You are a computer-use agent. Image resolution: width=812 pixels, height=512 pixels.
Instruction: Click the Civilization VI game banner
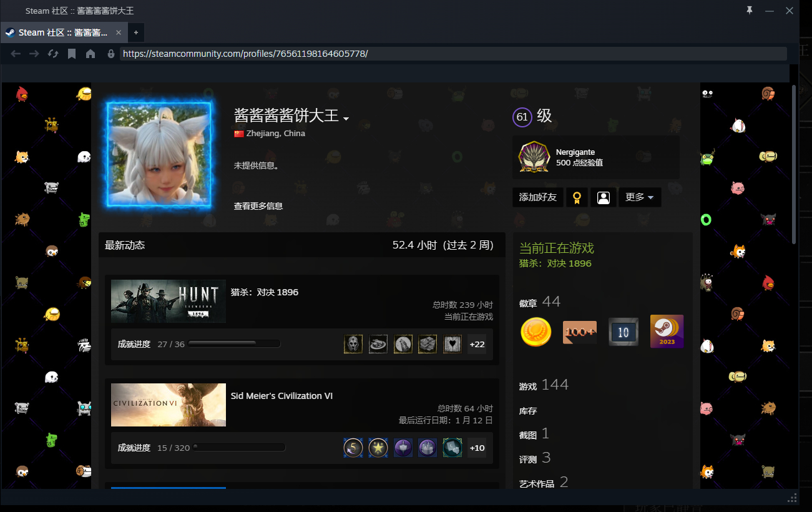click(169, 405)
